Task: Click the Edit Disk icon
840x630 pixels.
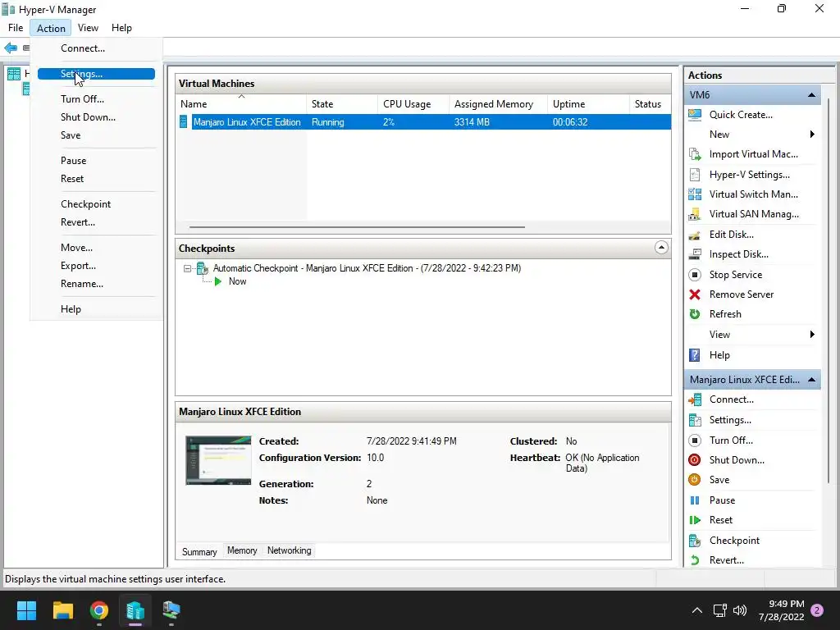Action: pyautogui.click(x=695, y=235)
